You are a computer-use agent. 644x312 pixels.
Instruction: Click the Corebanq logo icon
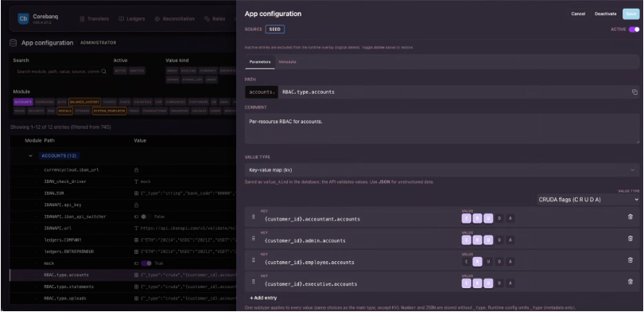pyautogui.click(x=23, y=19)
